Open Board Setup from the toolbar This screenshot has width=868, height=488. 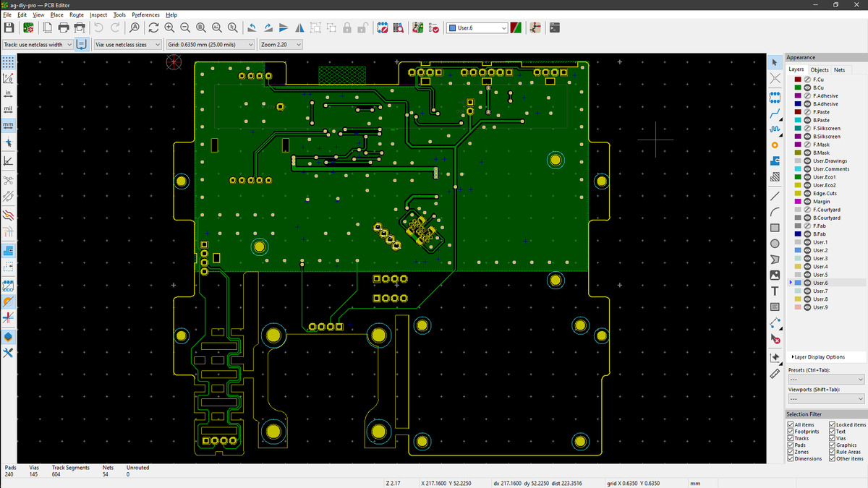29,27
